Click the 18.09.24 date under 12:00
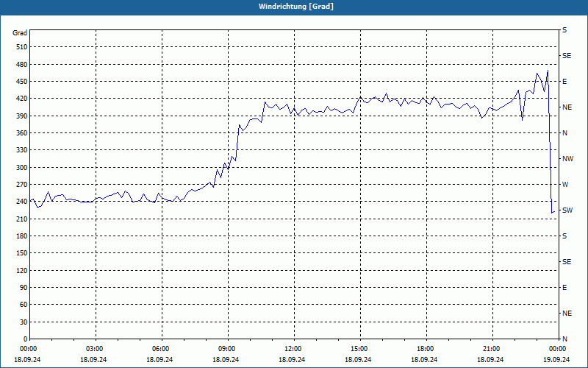 292,360
